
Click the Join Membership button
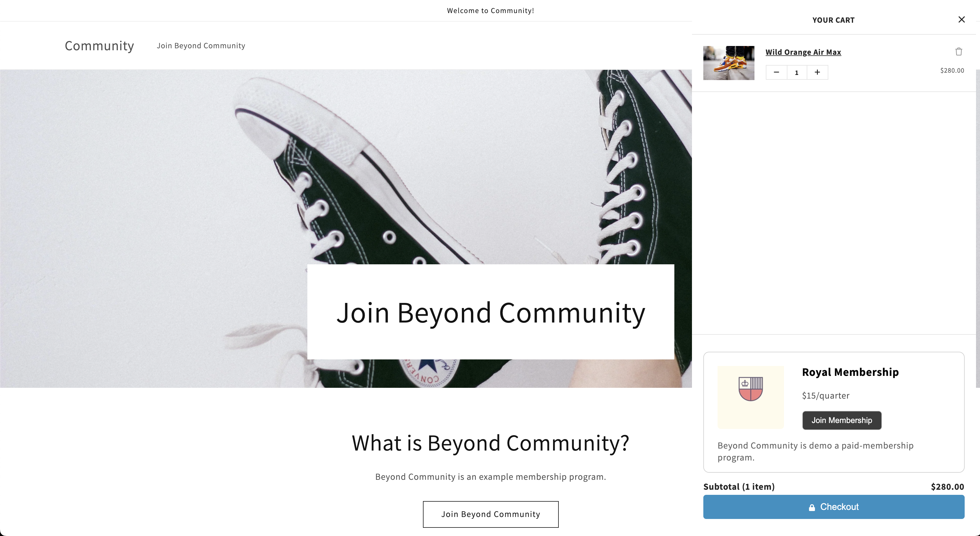[x=841, y=420]
